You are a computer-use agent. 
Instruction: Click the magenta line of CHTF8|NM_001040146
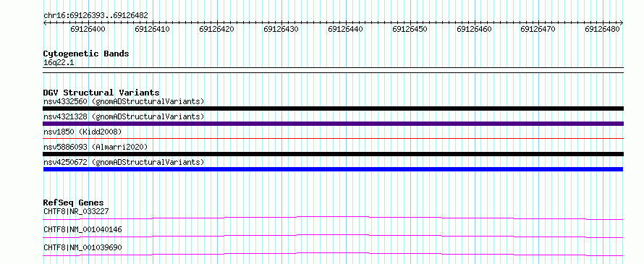(333, 236)
